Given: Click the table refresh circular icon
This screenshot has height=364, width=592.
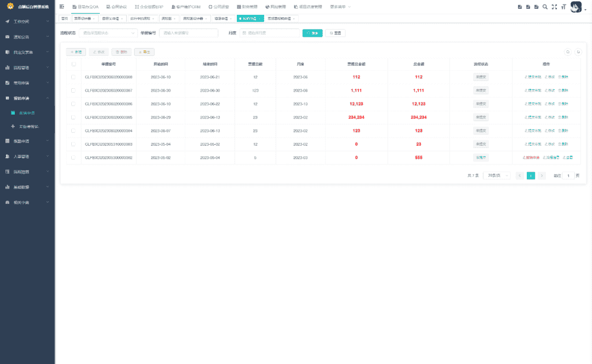Looking at the screenshot, I should [578, 52].
